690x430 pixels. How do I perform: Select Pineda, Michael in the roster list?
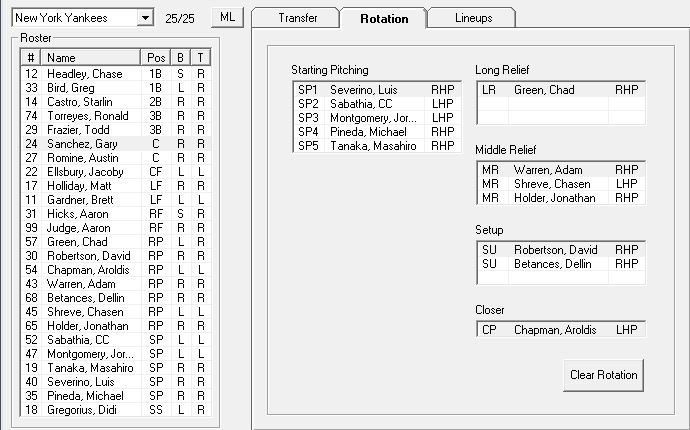[x=116, y=396]
